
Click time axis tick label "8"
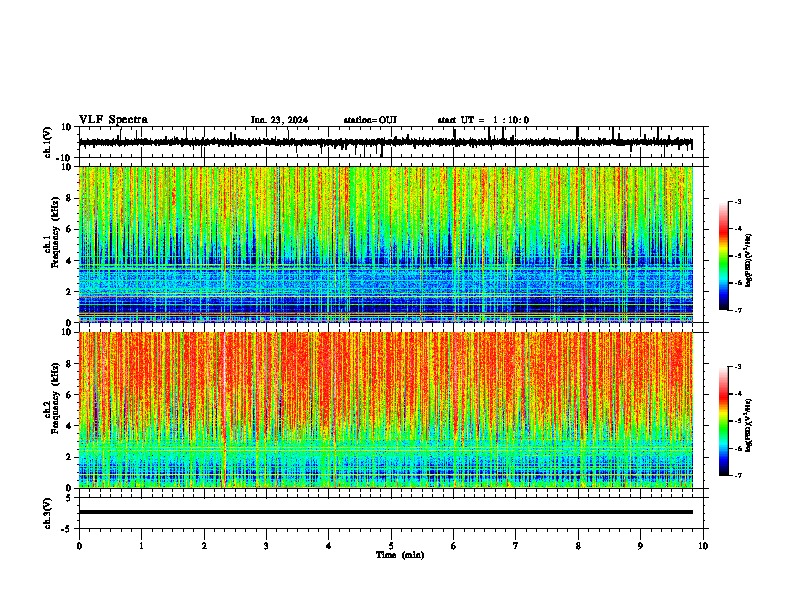click(x=578, y=546)
